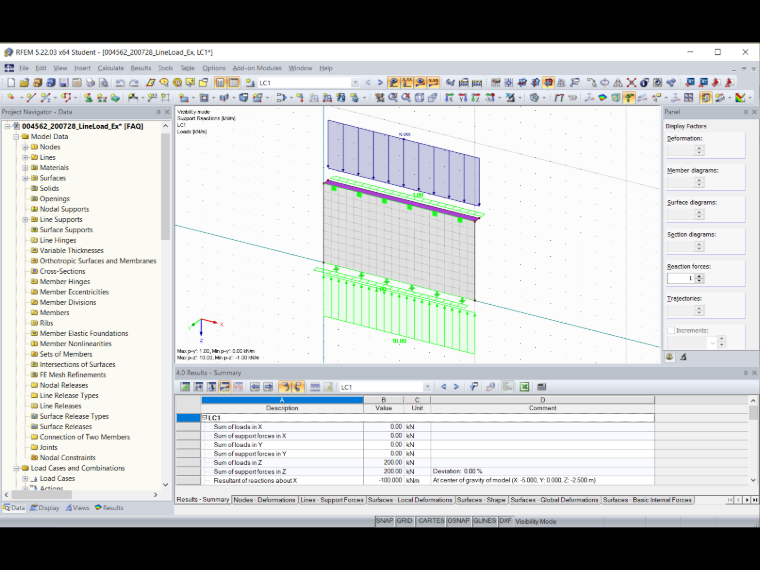The image size is (760, 570).
Task: Increase the Reaction forces stepper value
Action: coord(699,276)
